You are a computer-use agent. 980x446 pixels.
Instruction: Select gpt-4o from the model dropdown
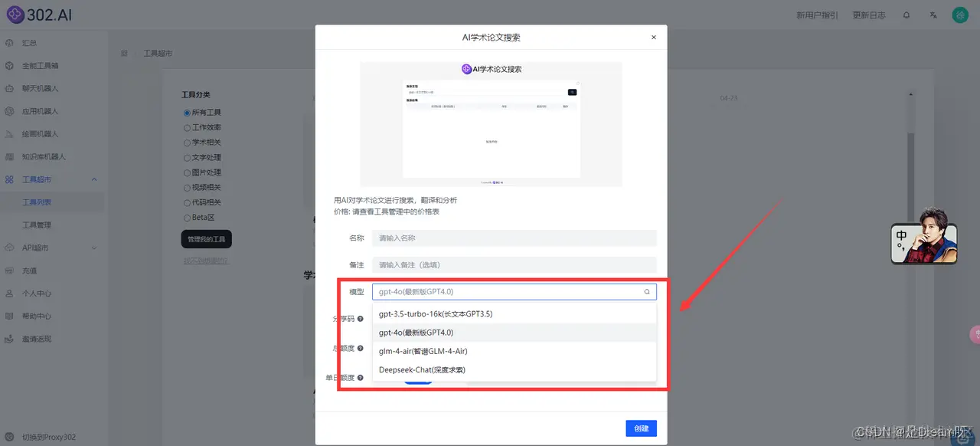416,333
